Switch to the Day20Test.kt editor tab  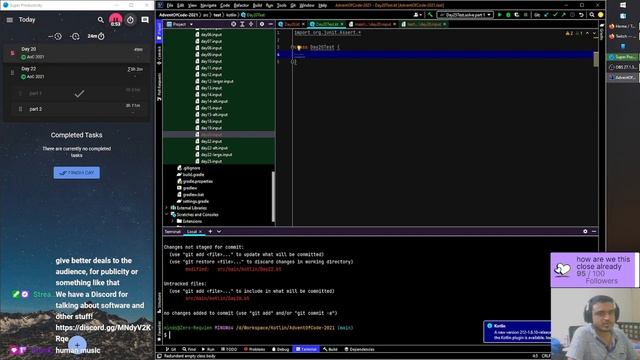coord(327,24)
